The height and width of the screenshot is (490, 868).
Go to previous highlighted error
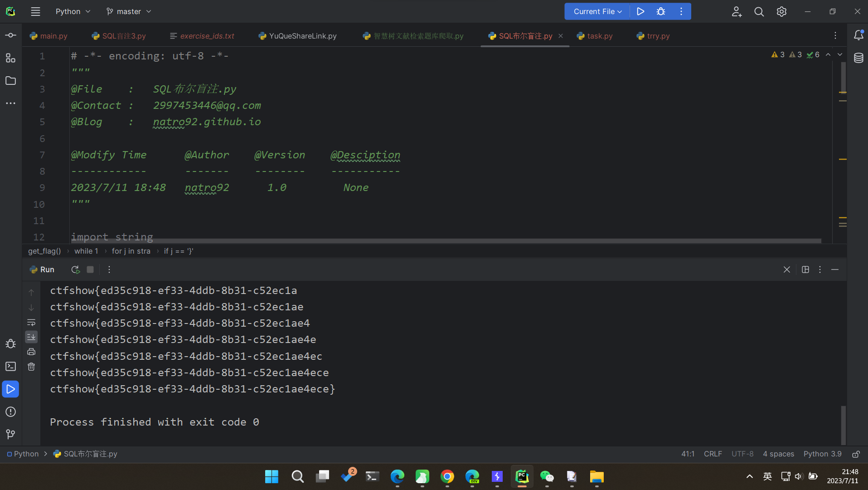(828, 54)
